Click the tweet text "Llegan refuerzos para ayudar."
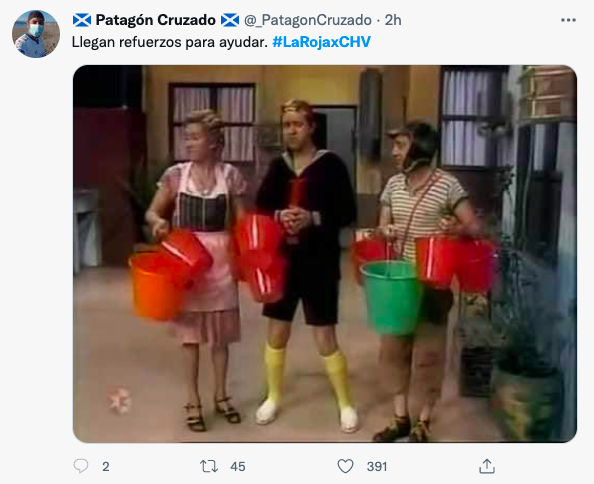 click(170, 42)
